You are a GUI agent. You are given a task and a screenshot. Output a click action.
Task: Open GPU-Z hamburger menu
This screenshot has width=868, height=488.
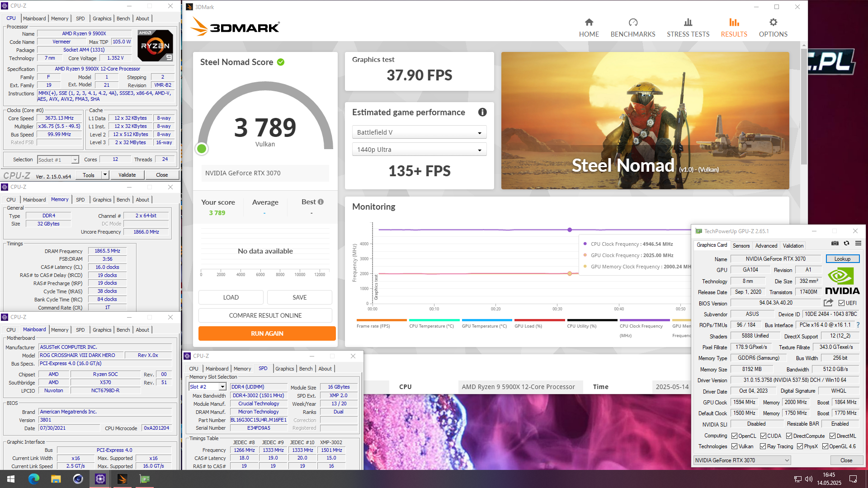858,243
